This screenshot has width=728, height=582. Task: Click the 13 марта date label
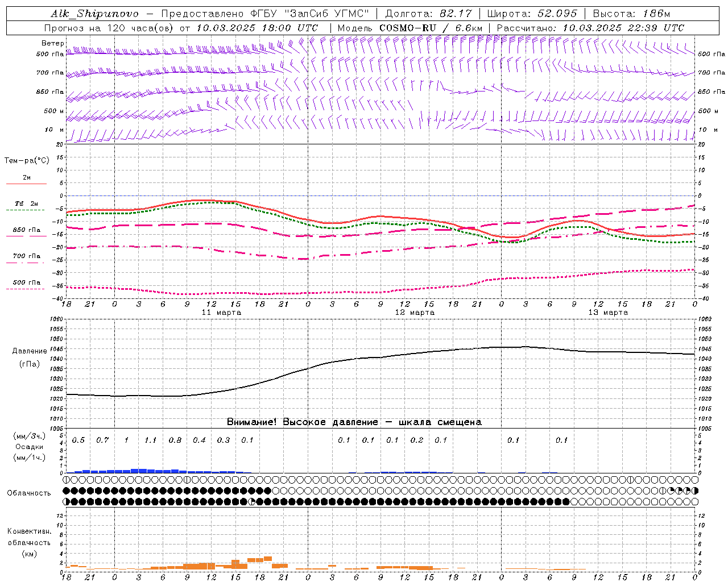608,312
